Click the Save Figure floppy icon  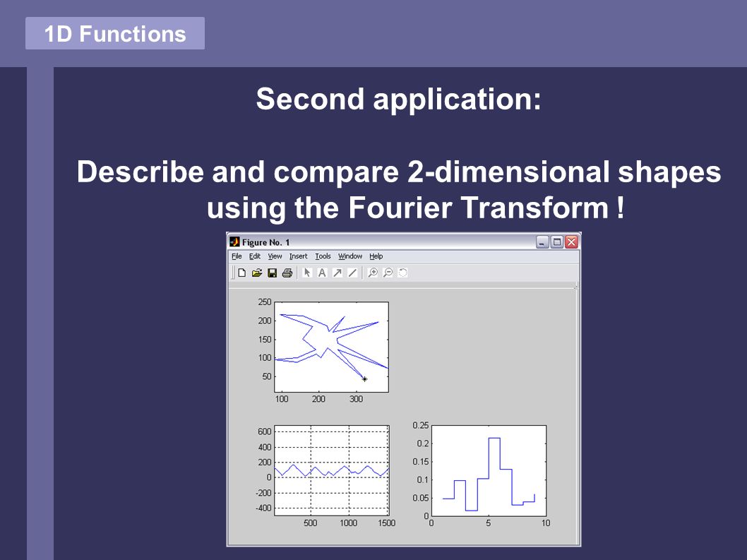[272, 273]
